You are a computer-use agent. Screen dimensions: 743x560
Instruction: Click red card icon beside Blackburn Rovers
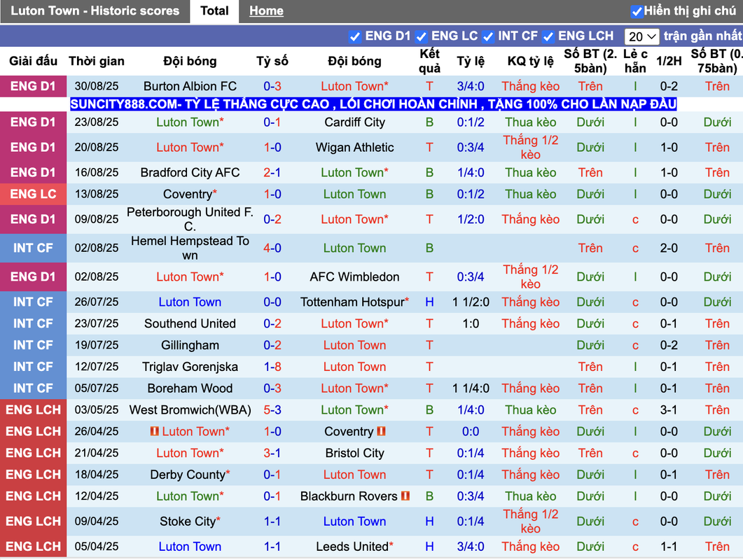405,496
